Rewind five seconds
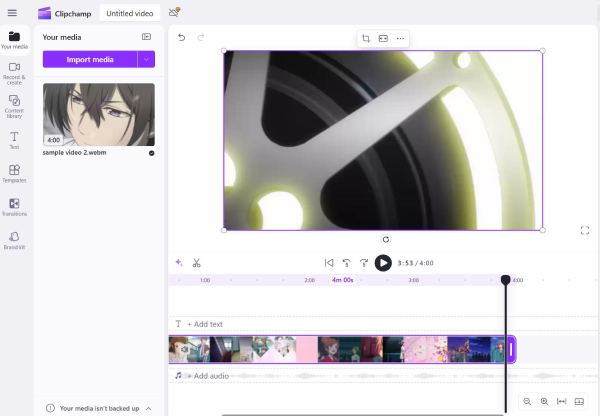The height and width of the screenshot is (416, 600). click(x=346, y=263)
